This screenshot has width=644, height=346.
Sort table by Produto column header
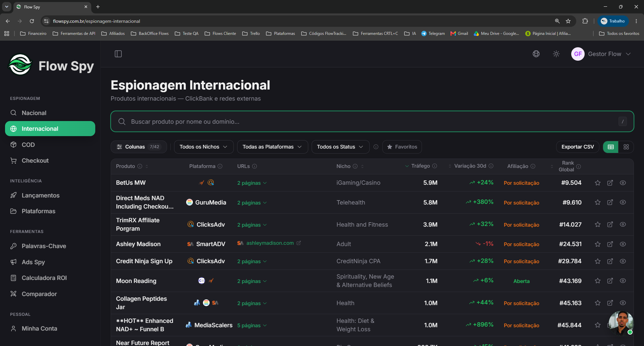tap(126, 166)
